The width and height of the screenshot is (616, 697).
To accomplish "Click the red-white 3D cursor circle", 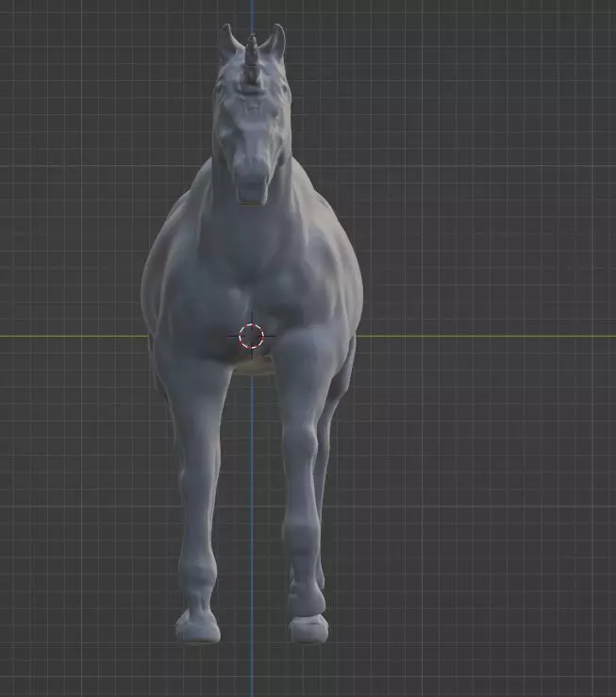I will point(251,336).
